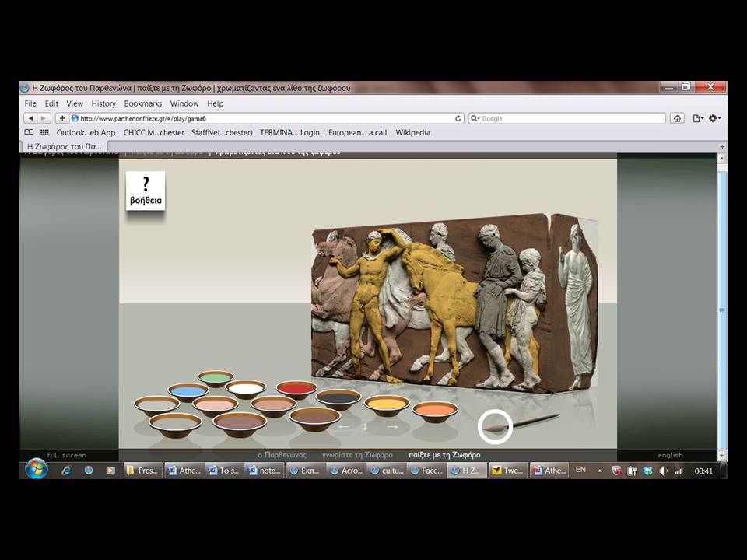Open the Top Sites grid icon
Viewport: 747px width, 560px height.
(x=44, y=132)
